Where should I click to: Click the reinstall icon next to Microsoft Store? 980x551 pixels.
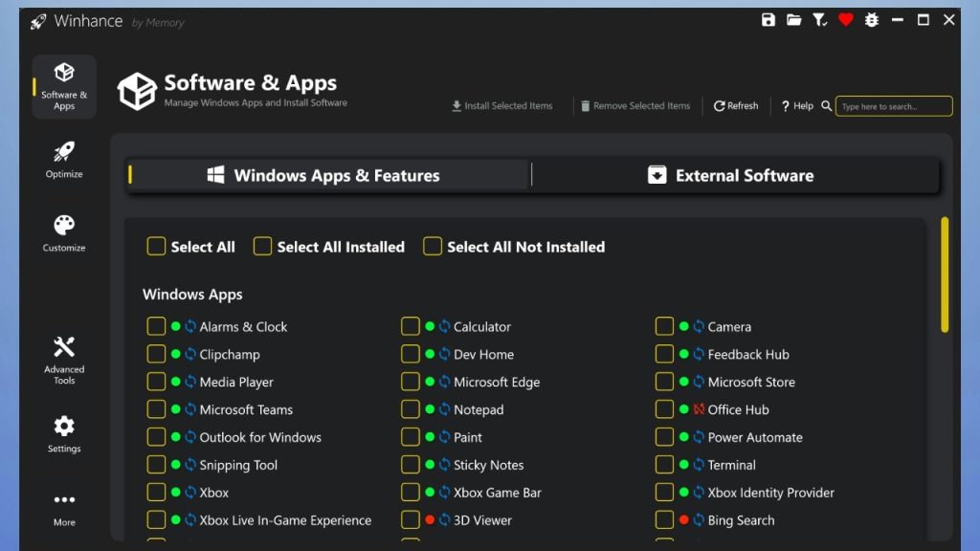coord(699,382)
